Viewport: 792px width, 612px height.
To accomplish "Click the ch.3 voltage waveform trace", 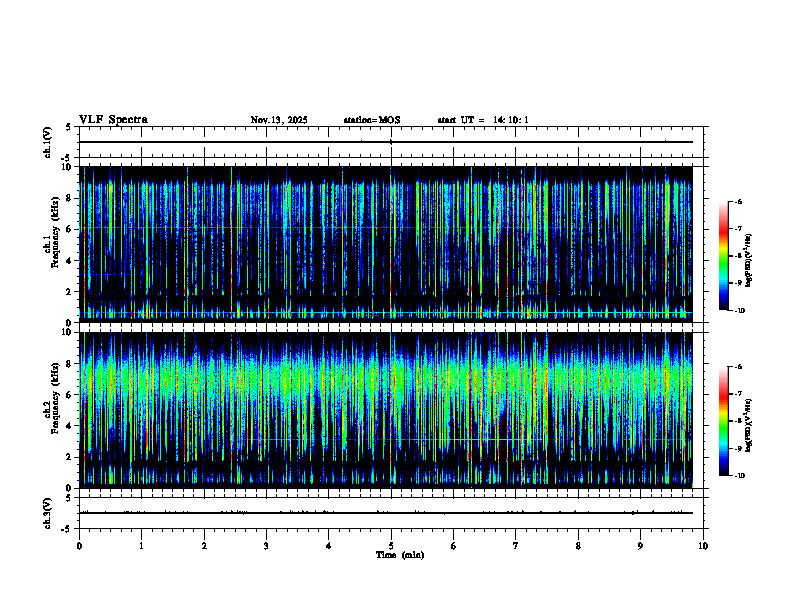I will point(386,513).
